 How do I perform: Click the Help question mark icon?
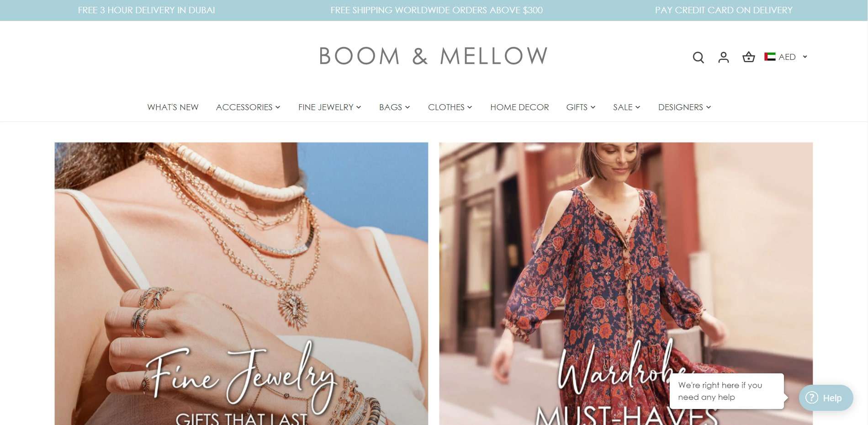click(812, 398)
